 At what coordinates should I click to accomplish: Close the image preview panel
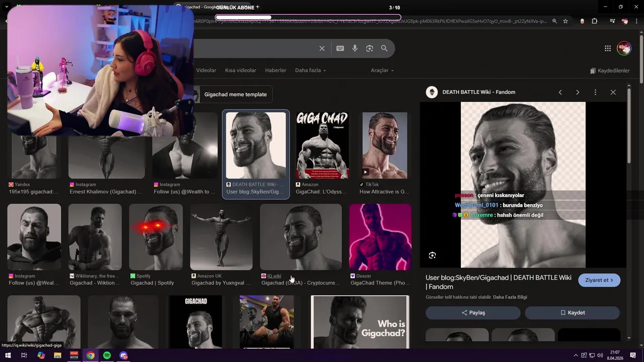[x=613, y=92]
